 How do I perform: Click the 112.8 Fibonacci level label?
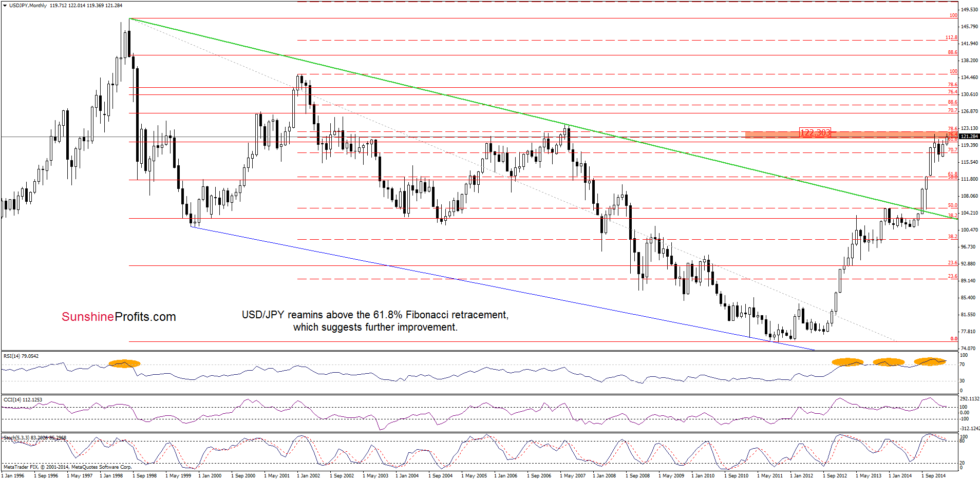point(951,37)
